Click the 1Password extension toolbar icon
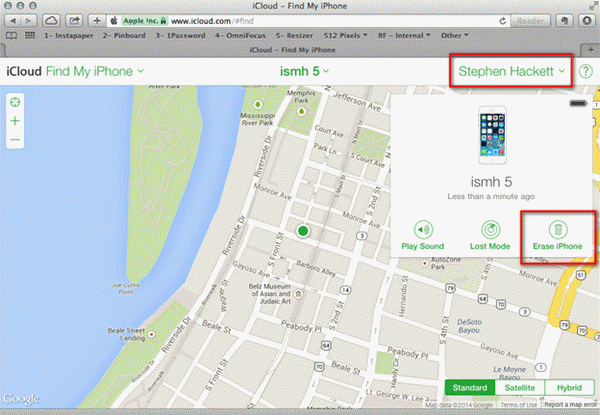600x415 pixels. coord(587,21)
